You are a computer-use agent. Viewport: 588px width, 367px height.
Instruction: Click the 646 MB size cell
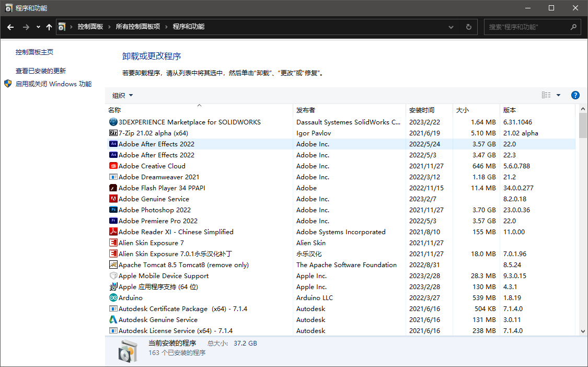point(484,166)
